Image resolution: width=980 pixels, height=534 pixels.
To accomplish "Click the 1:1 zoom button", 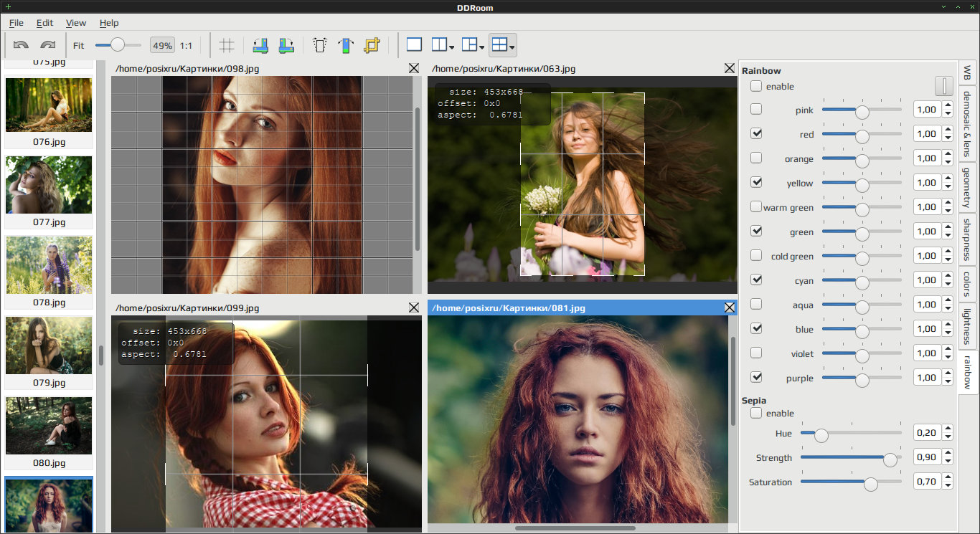I will 186,45.
